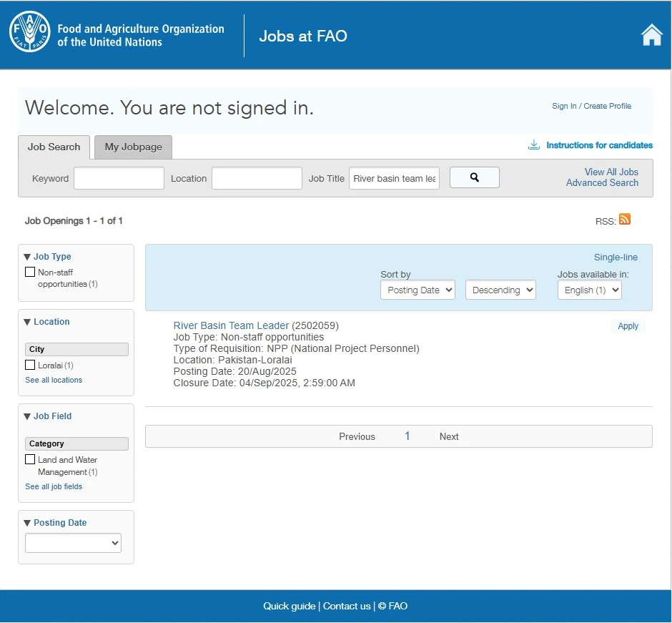Select results page number 1
This screenshot has width=672, height=623.
point(407,436)
